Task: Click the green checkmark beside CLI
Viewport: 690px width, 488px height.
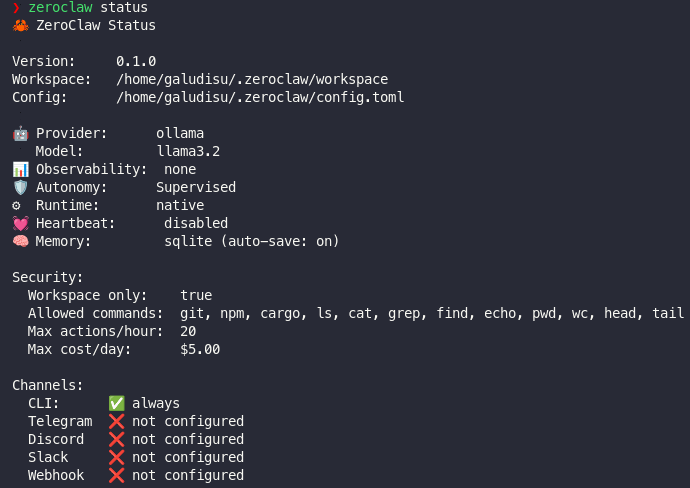Action: coord(116,403)
